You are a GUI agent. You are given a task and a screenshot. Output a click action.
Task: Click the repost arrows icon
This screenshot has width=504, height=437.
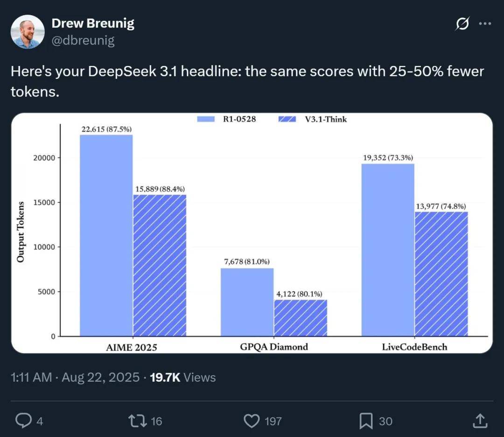[x=138, y=421]
